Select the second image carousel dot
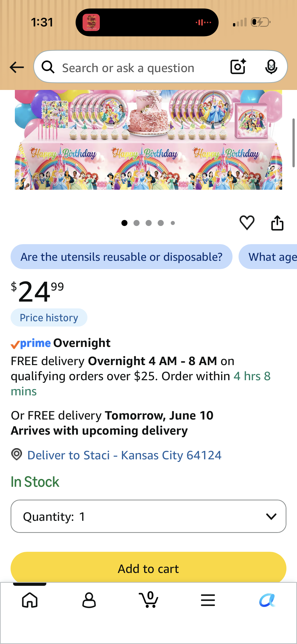Image resolution: width=297 pixels, height=644 pixels. pyautogui.click(x=137, y=223)
